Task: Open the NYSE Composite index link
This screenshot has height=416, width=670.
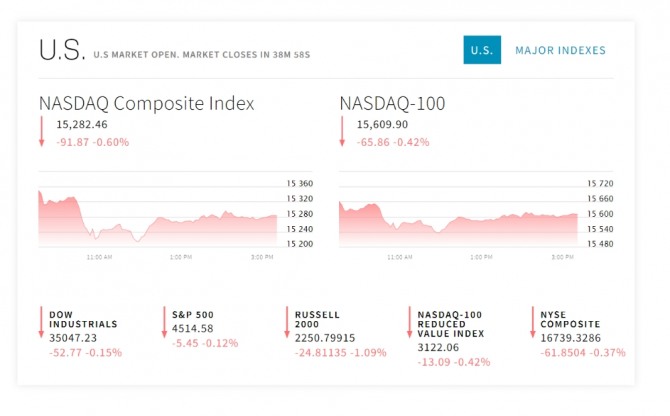Action: (x=571, y=319)
